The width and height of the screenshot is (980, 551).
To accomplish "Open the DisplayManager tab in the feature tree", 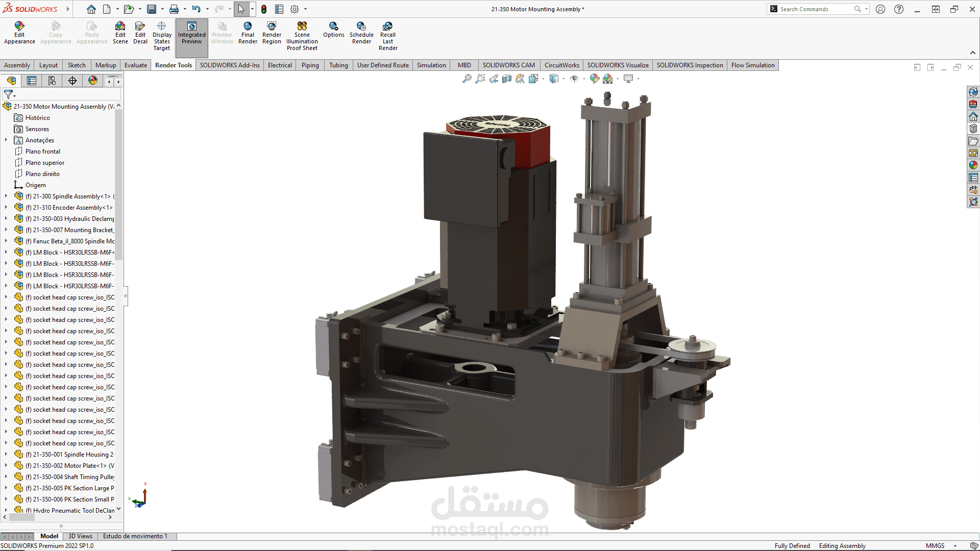I will pos(93,81).
